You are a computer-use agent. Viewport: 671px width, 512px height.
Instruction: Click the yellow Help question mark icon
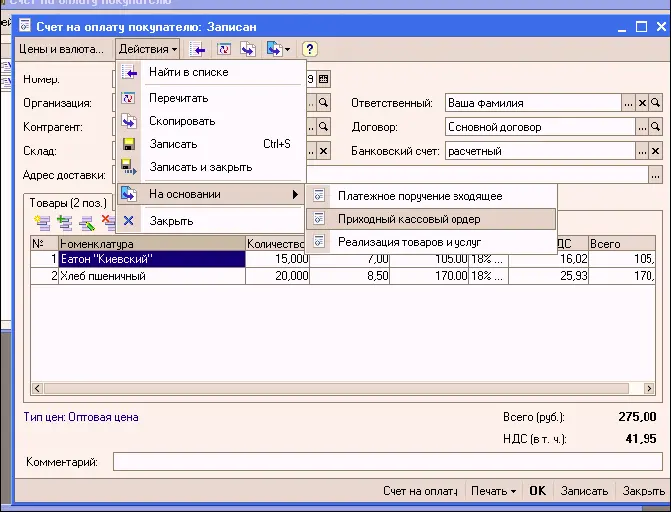point(309,49)
